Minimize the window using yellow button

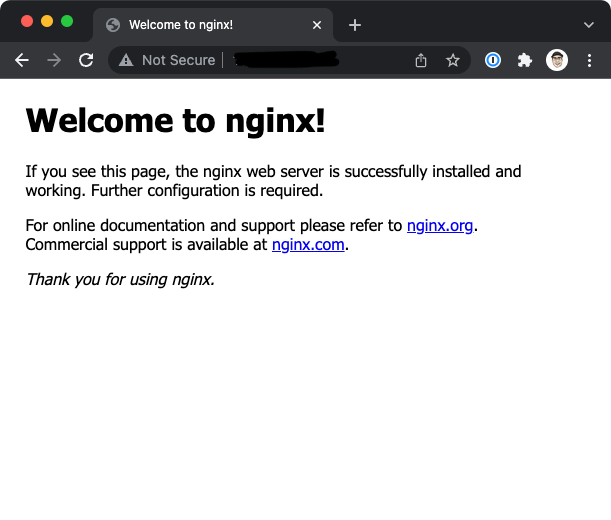[x=47, y=21]
